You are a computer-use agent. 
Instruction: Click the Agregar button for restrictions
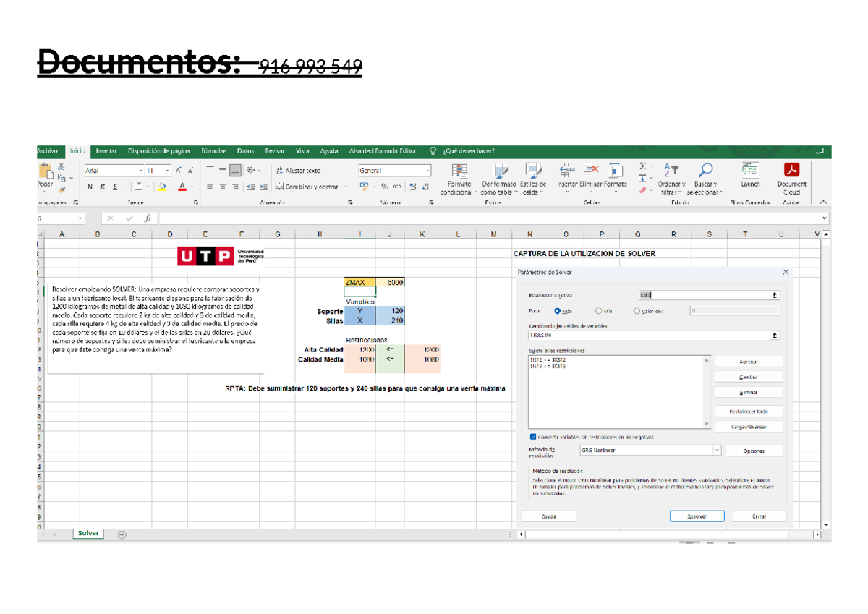(749, 361)
